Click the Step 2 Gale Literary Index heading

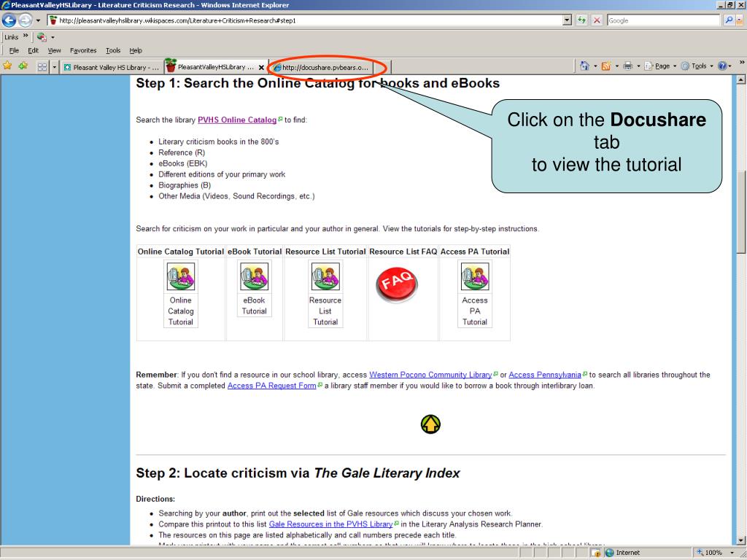298,472
